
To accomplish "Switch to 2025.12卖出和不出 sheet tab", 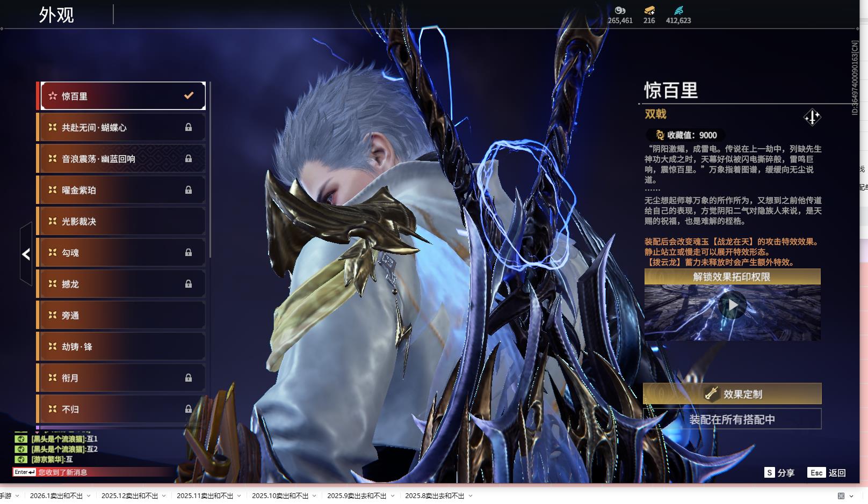I will pos(129,496).
